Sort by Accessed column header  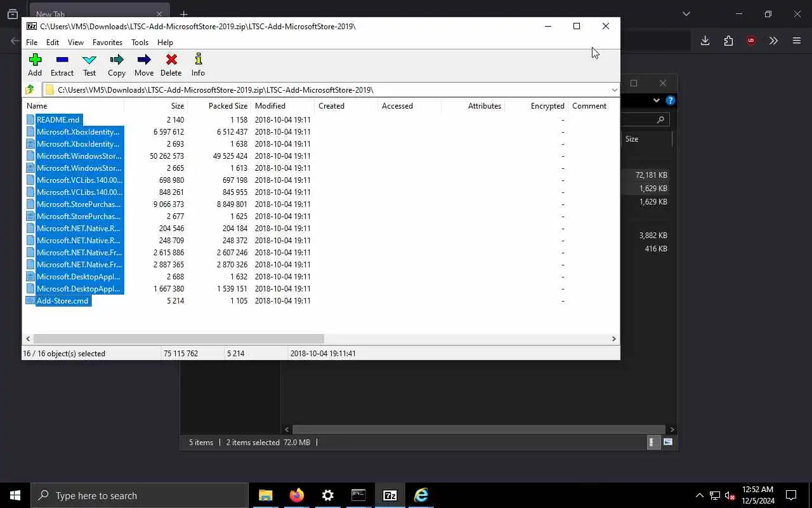pyautogui.click(x=409, y=106)
